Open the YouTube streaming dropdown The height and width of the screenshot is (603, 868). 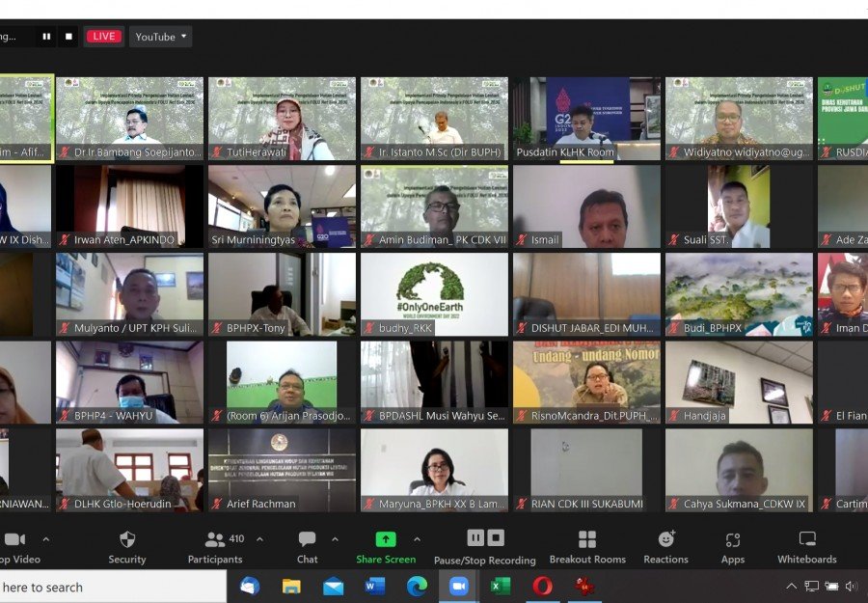(x=160, y=37)
